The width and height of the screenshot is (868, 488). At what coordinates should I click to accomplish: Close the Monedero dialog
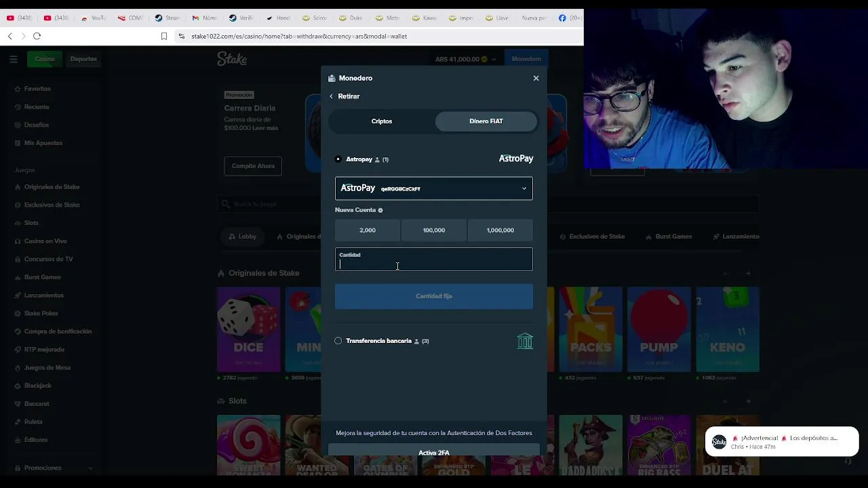tap(536, 78)
